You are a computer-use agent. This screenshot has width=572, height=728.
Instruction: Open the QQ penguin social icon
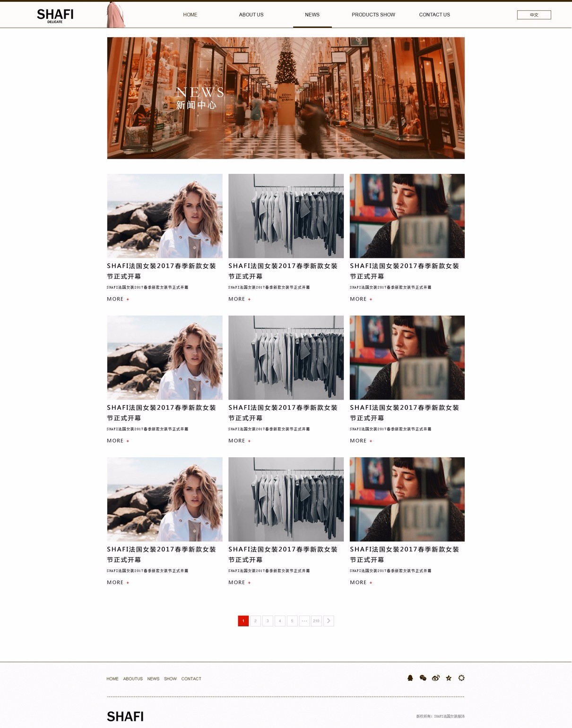click(x=410, y=678)
